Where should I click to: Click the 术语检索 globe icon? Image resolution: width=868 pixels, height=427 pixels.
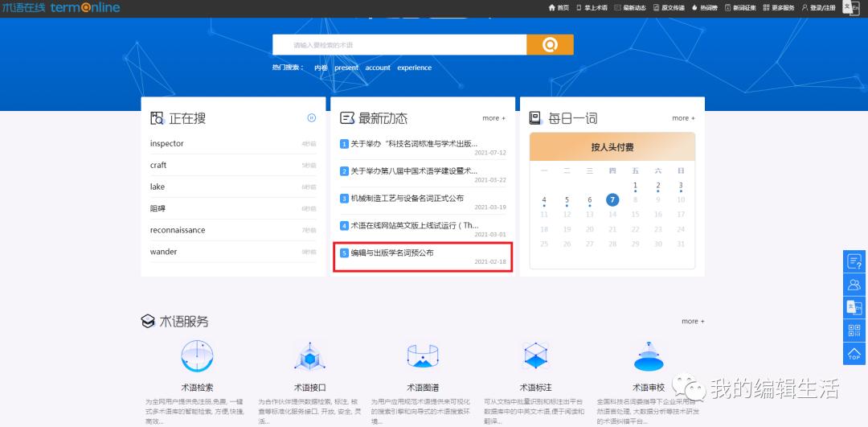[197, 356]
